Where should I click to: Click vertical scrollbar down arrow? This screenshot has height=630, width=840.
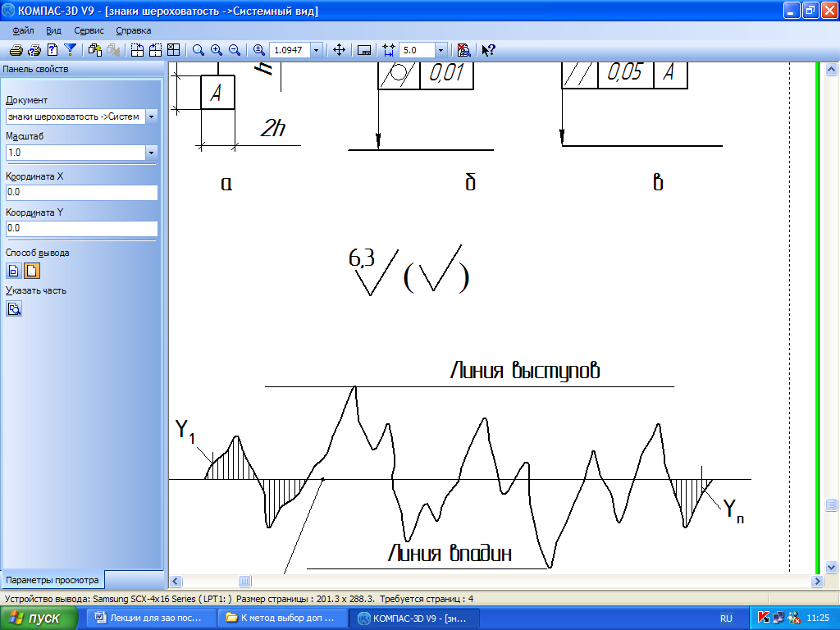pyautogui.click(x=832, y=567)
